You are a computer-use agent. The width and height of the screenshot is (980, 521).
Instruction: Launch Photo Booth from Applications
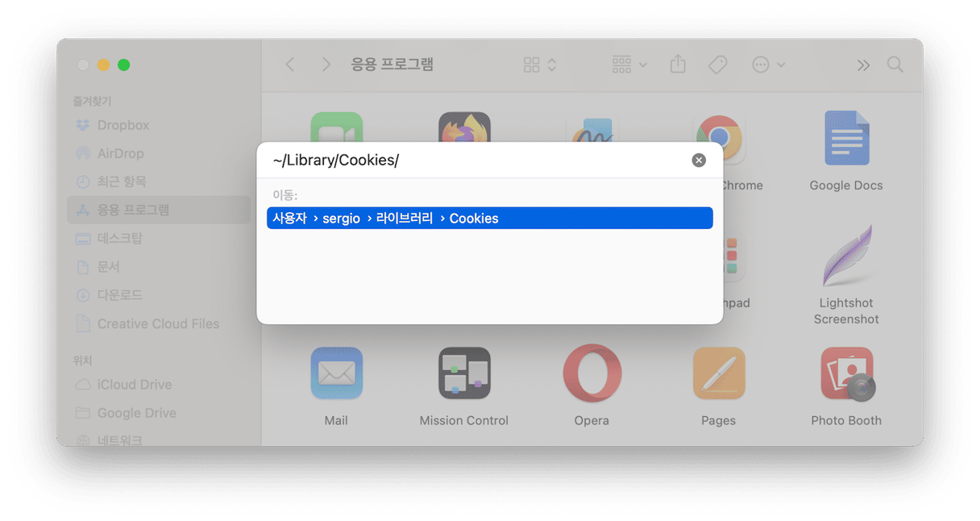847,373
